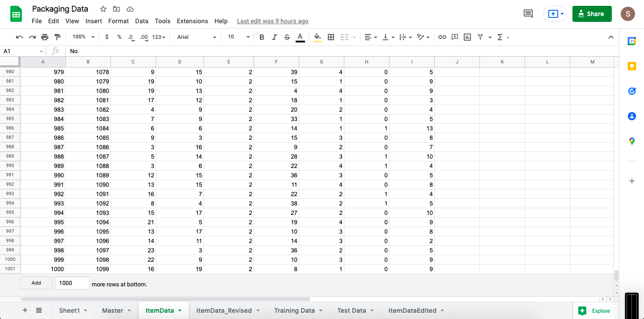The height and width of the screenshot is (319, 644).
Task: Click the merge cells icon
Action: [344, 37]
